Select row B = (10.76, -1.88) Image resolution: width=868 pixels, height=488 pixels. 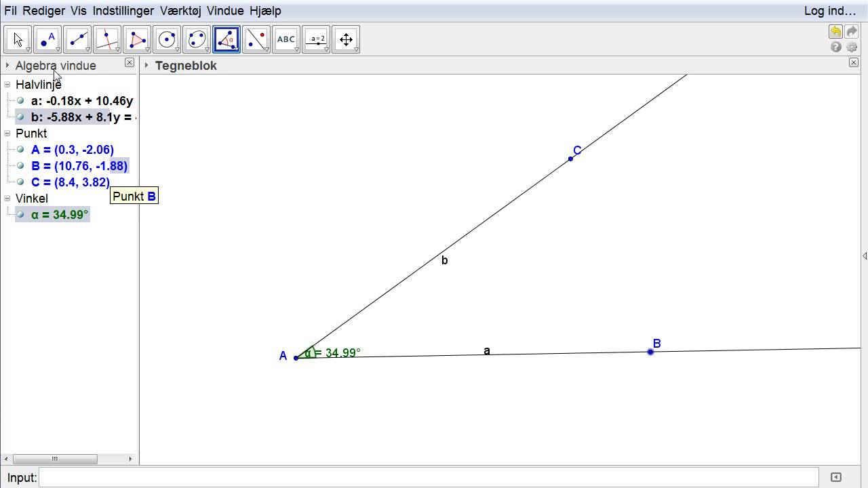click(79, 166)
